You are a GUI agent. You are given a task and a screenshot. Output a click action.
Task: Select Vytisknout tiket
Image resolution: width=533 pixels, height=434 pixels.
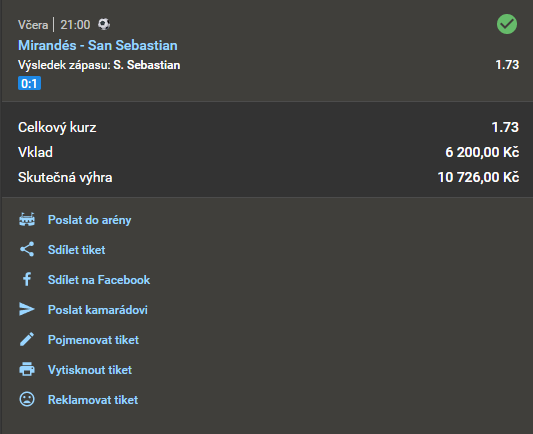(x=90, y=369)
